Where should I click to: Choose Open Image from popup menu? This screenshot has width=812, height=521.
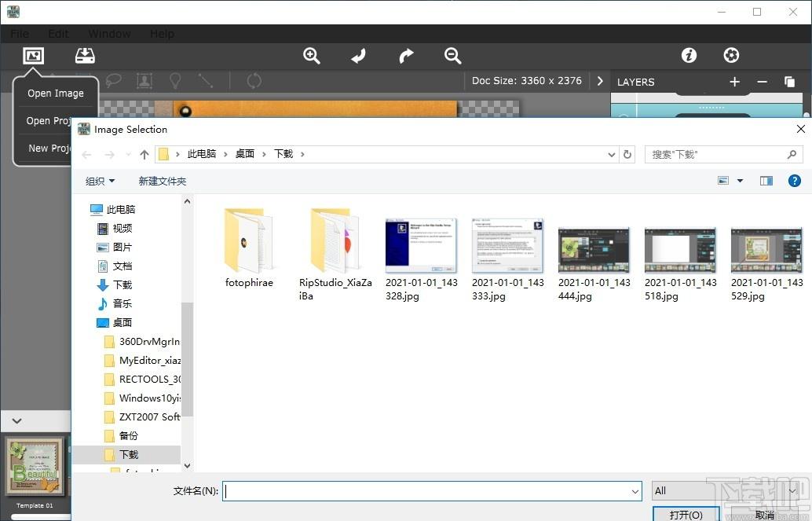click(56, 94)
